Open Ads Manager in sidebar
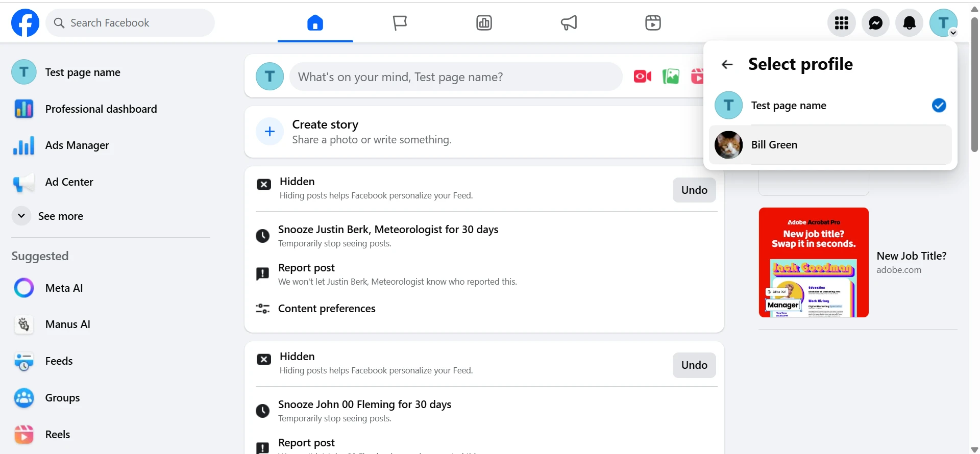This screenshot has height=454, width=980. 111,145
